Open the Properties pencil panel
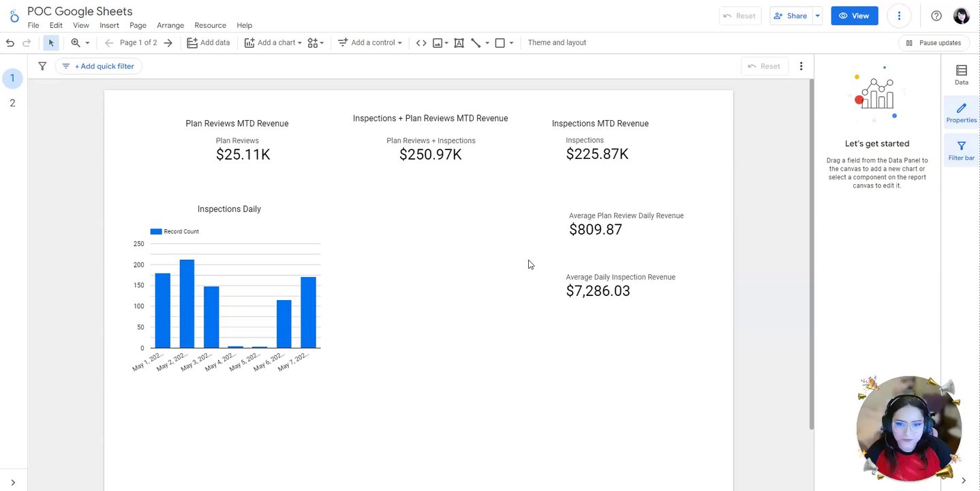 961,113
